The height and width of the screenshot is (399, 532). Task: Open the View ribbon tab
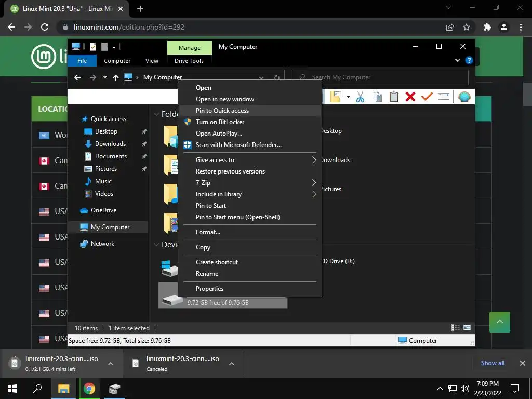[152, 61]
